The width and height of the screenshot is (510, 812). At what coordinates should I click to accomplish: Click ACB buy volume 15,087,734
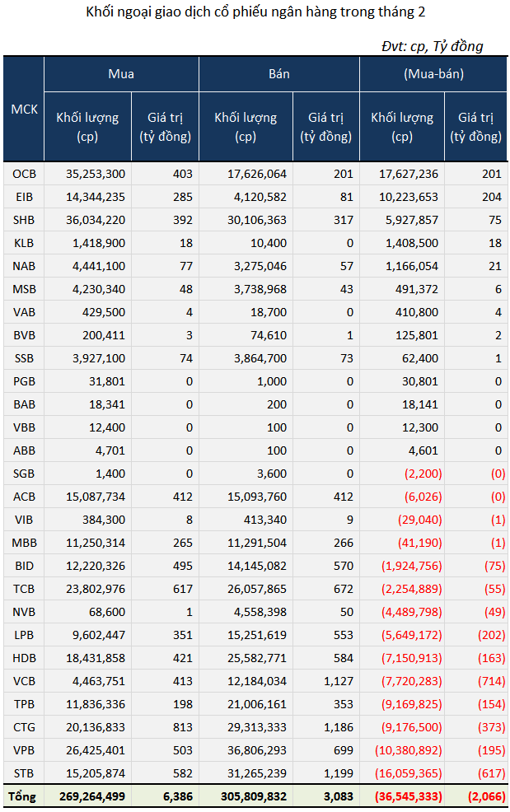click(x=96, y=497)
